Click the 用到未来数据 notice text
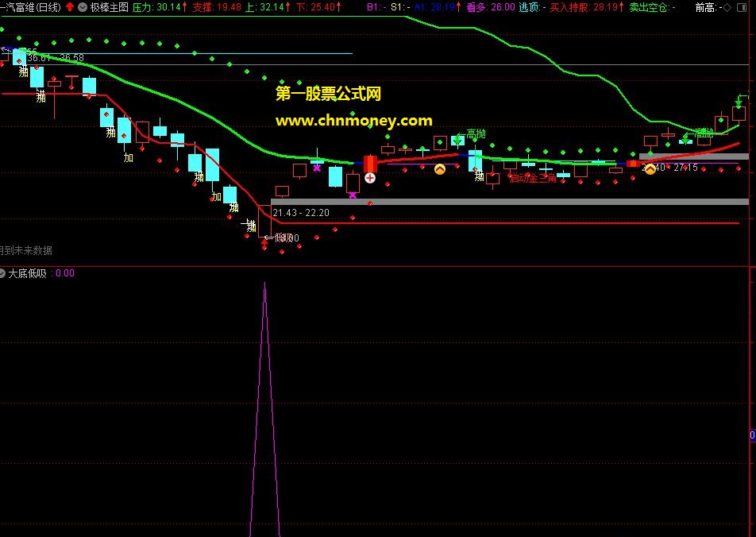Viewport: 756px width, 537px height. click(x=26, y=250)
